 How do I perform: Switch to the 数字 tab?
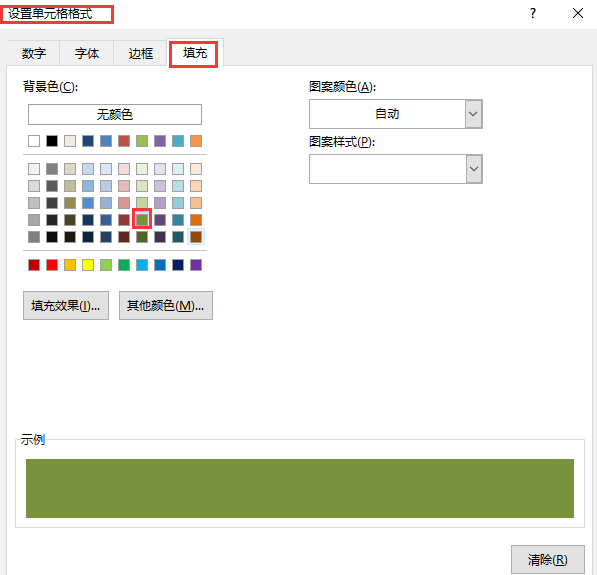[34, 53]
